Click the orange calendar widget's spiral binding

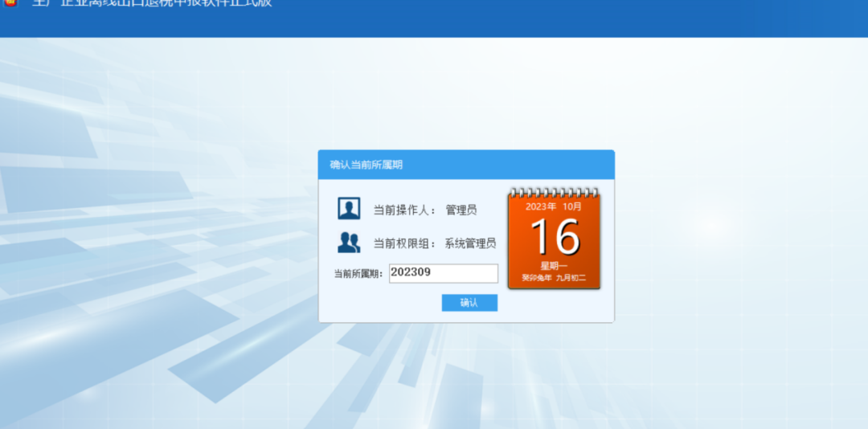[555, 193]
